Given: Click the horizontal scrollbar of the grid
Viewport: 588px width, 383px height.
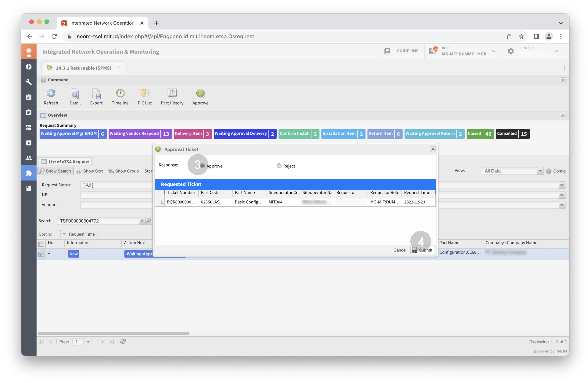Looking at the screenshot, I should (x=113, y=333).
